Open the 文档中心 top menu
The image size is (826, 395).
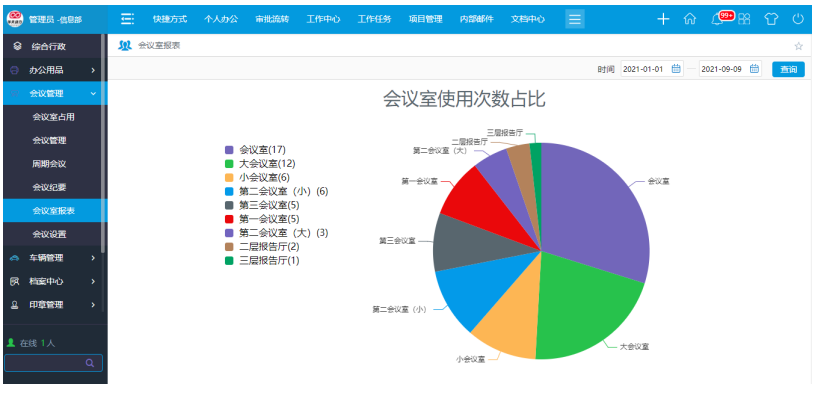[x=528, y=19]
